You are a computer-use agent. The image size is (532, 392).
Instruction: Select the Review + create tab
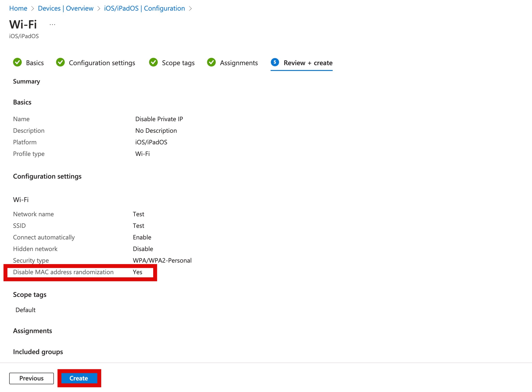coord(308,63)
